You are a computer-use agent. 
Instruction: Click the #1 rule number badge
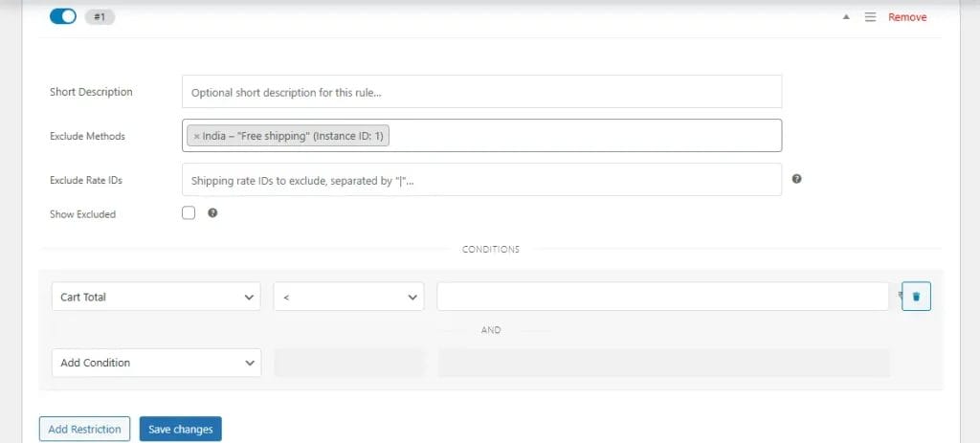100,17
